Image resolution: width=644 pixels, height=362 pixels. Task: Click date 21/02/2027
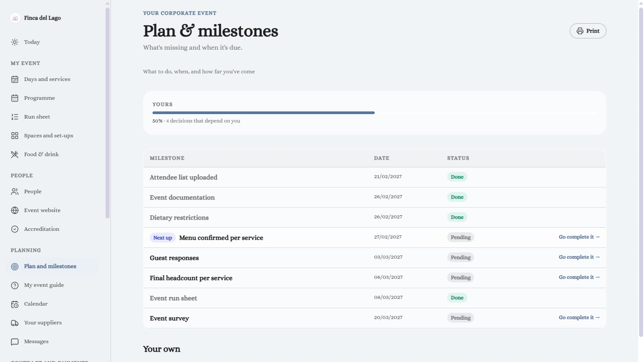[x=388, y=176]
